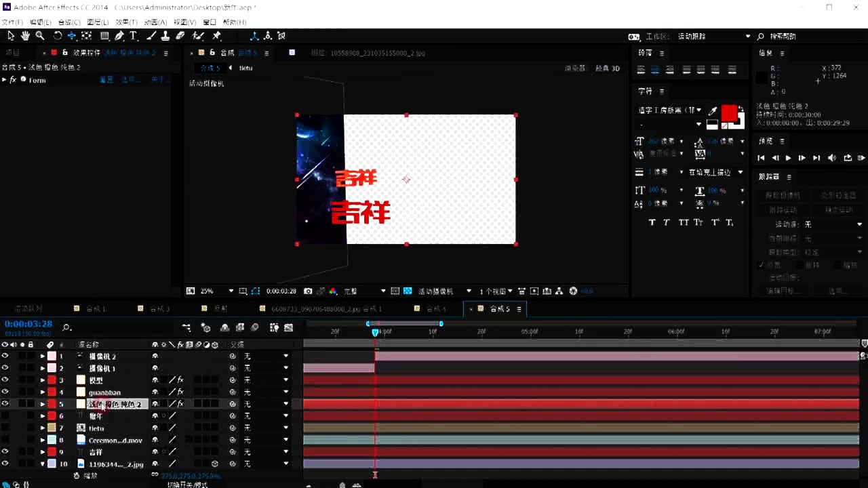Show the Ceremon...d.mov layer by its eye box
The image size is (868, 488).
point(5,440)
